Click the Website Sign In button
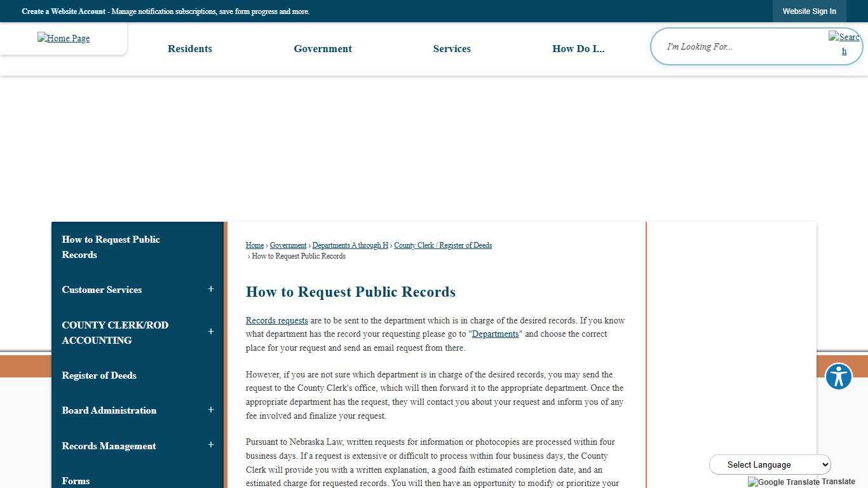 click(x=809, y=11)
